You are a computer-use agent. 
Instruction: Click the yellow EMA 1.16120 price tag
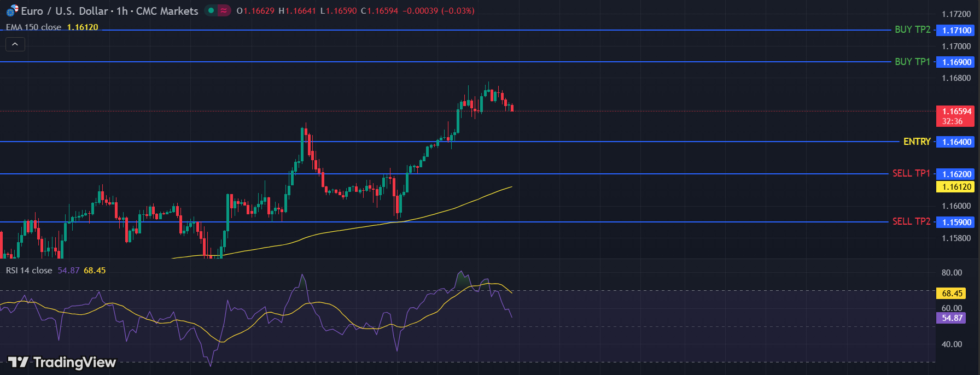click(x=956, y=187)
